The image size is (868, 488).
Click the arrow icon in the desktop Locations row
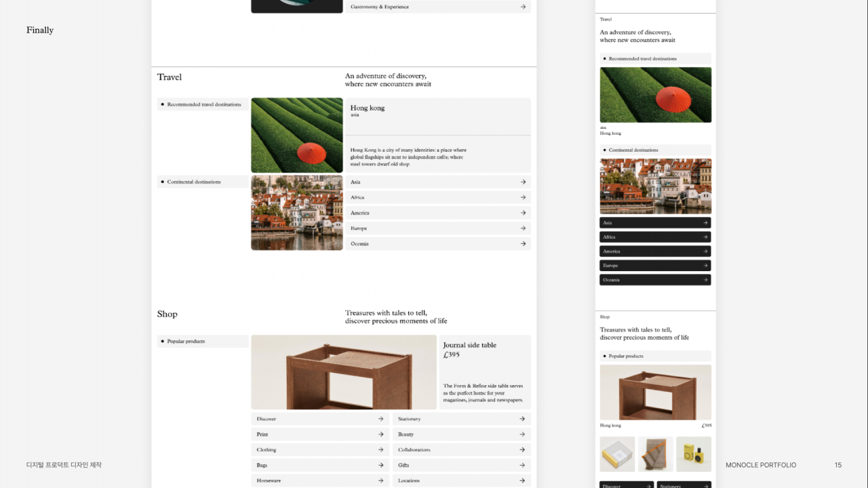click(522, 481)
